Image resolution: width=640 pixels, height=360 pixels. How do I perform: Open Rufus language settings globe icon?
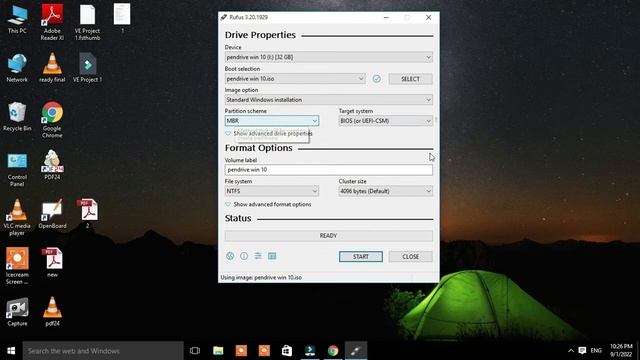coord(230,256)
